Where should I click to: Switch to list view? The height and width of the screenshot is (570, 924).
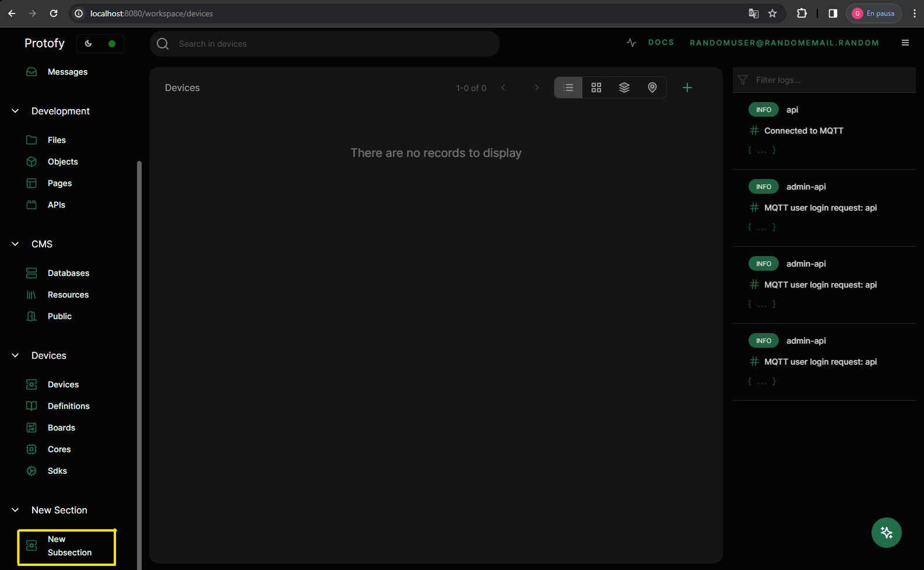568,88
